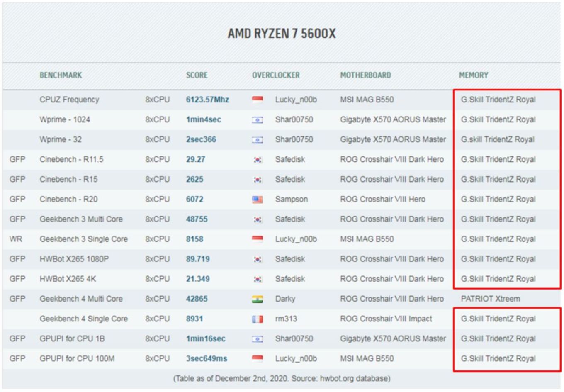This screenshot has width=564, height=392.
Task: Click the WR label beside Geekbench 3 Single Core
Action: pyautogui.click(x=16, y=239)
